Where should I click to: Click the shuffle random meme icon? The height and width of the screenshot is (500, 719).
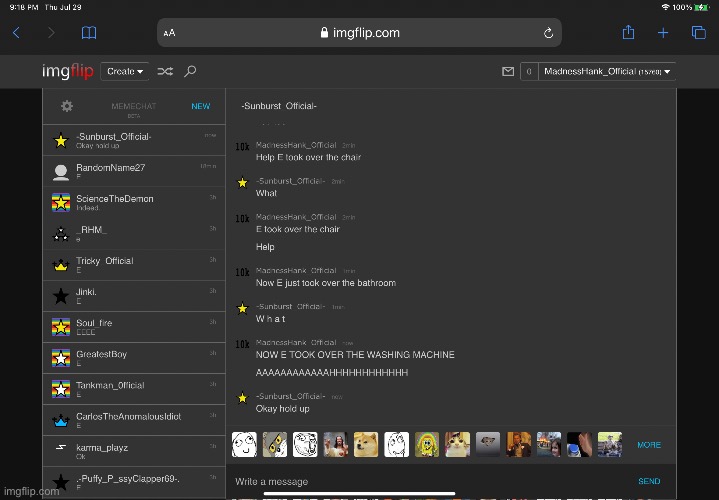[165, 71]
